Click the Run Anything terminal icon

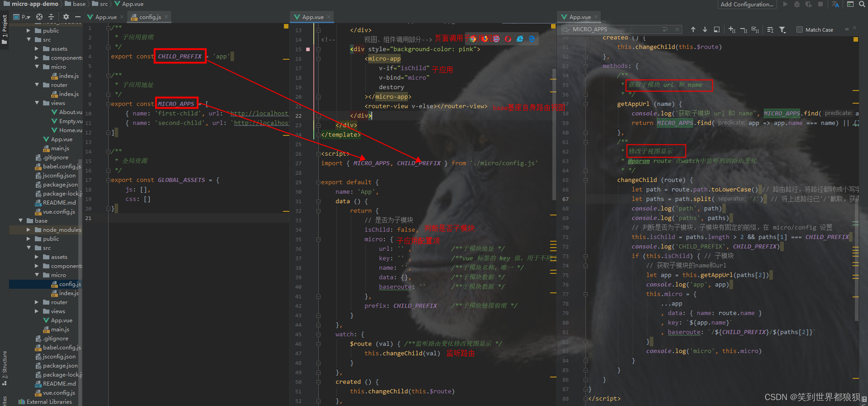(850, 4)
